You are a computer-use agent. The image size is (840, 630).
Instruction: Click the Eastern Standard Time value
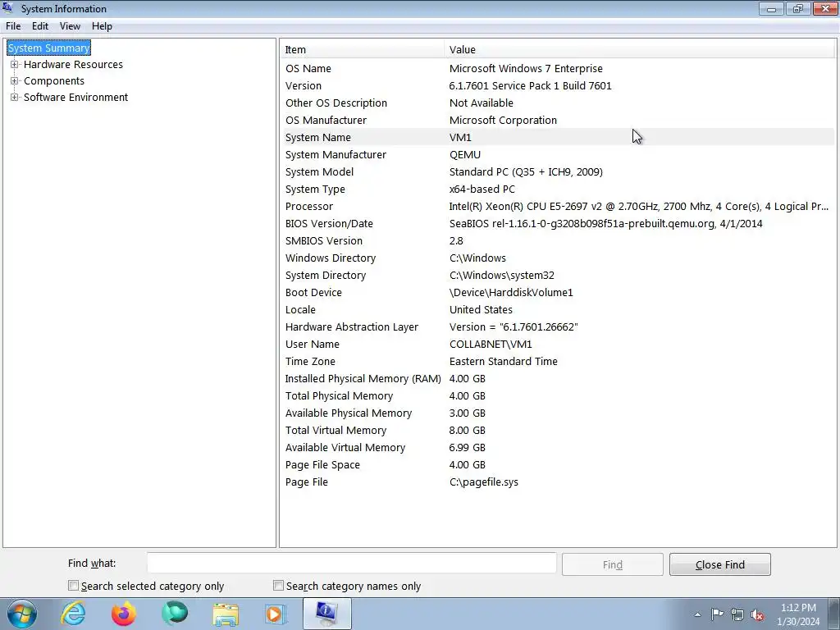pos(504,361)
